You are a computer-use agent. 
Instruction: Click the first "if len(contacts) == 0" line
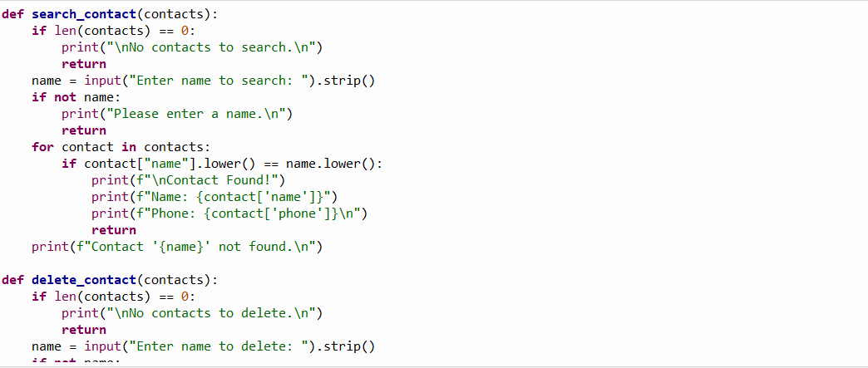click(x=114, y=31)
